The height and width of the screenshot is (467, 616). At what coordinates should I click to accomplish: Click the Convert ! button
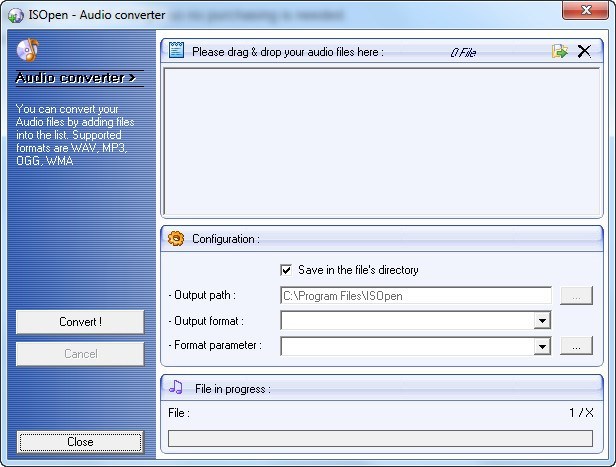click(x=80, y=322)
